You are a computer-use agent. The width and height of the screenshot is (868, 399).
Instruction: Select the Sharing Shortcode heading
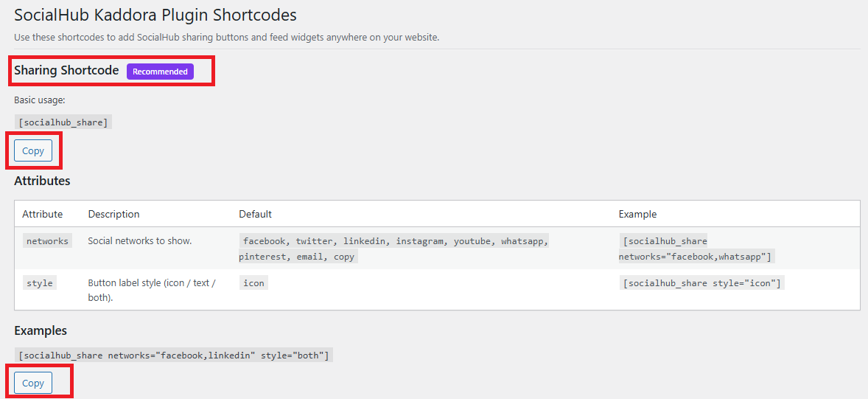[66, 71]
